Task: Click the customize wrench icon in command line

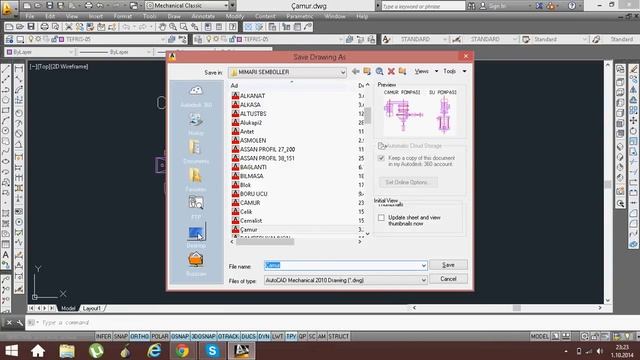Action: click(19, 322)
